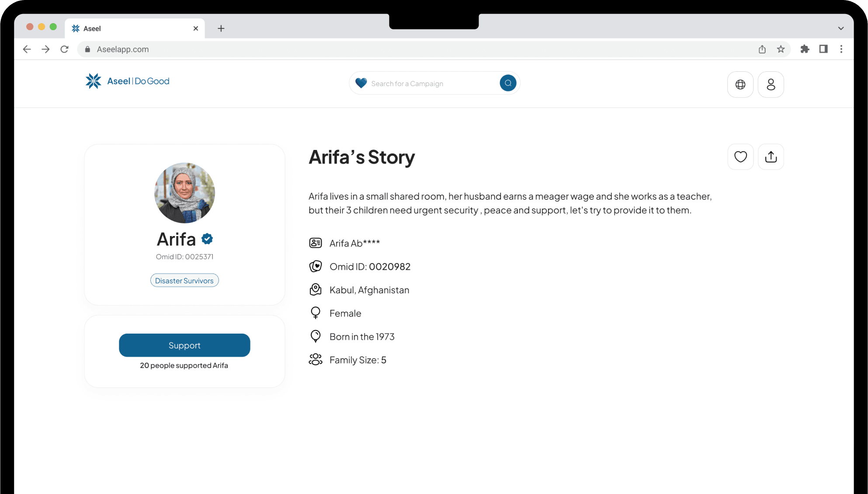Open the Chrome three-dot menu

click(841, 49)
